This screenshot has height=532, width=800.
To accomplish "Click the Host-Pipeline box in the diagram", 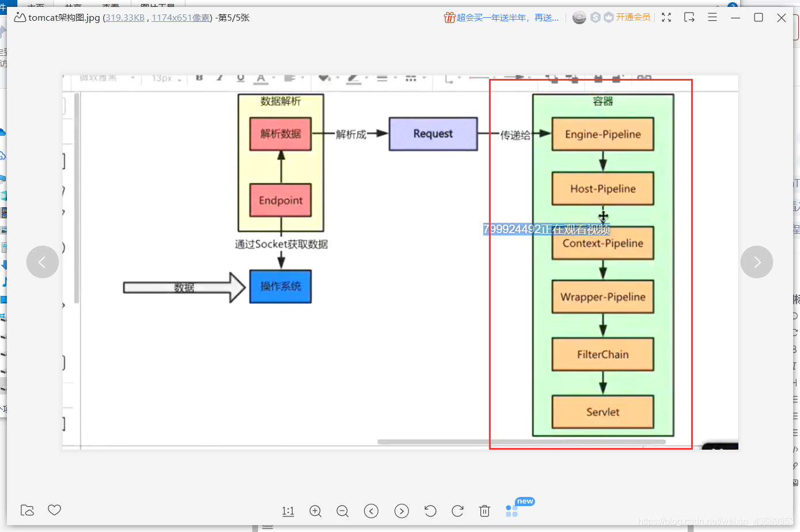I will click(x=603, y=188).
